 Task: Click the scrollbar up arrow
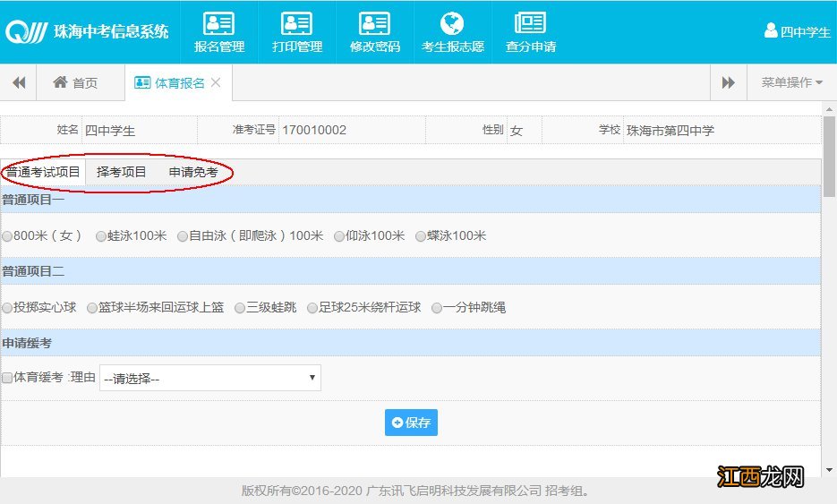pyautogui.click(x=829, y=109)
